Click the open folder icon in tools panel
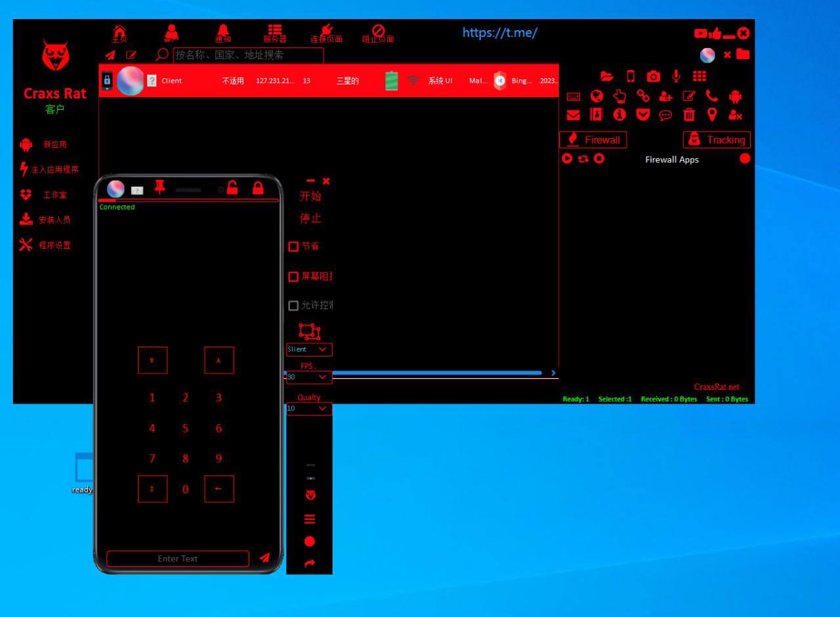This screenshot has height=617, width=840. click(607, 76)
